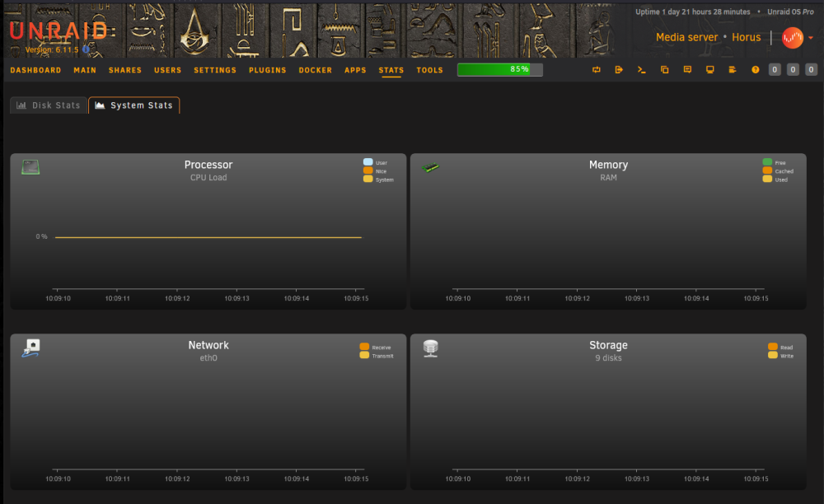Screen dimensions: 824x504
Task: Open the Users menu
Action: click(x=167, y=70)
